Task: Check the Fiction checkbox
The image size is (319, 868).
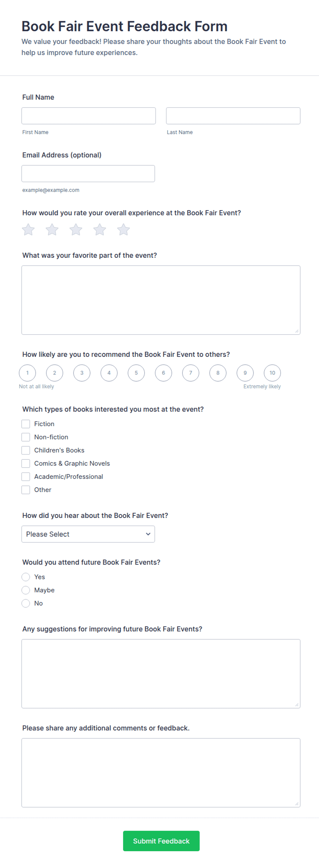Action: (26, 424)
